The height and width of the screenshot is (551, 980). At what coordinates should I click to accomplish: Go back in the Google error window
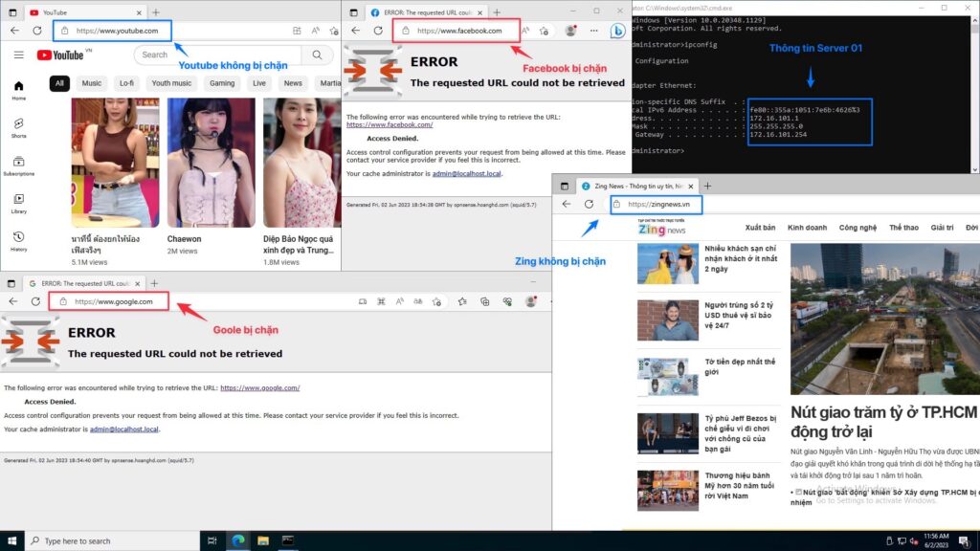click(x=13, y=301)
